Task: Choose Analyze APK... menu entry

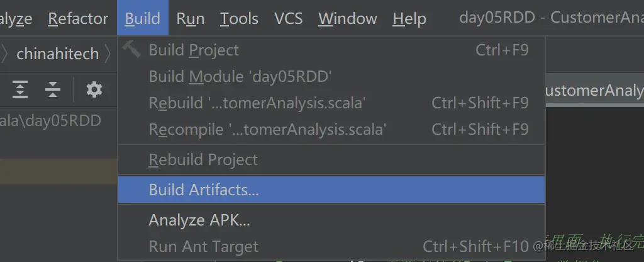Action: pyautogui.click(x=199, y=220)
